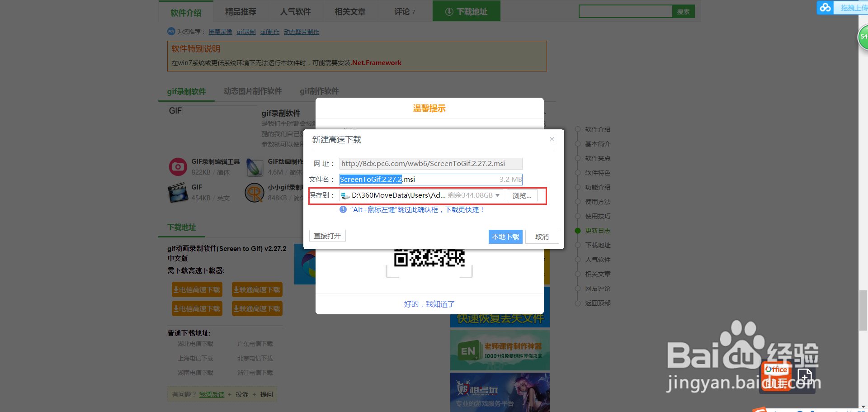Click the 投诉 complaint link
The image size is (868, 412).
[x=242, y=394]
